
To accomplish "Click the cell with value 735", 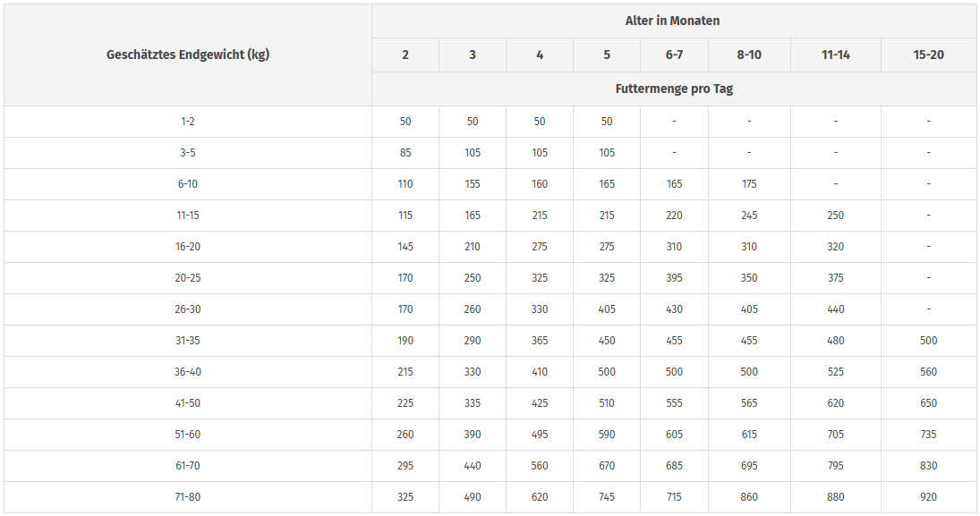I will tap(928, 435).
